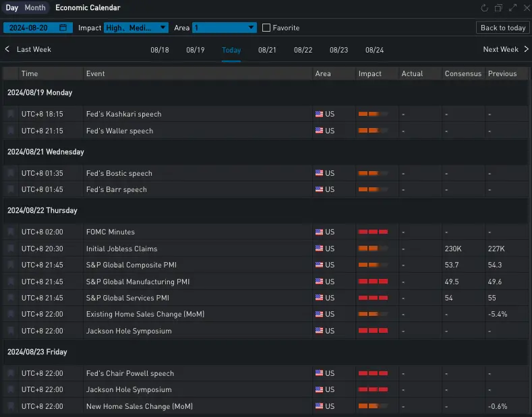532x417 pixels.
Task: Open the calendar date picker icon
Action: [63, 28]
